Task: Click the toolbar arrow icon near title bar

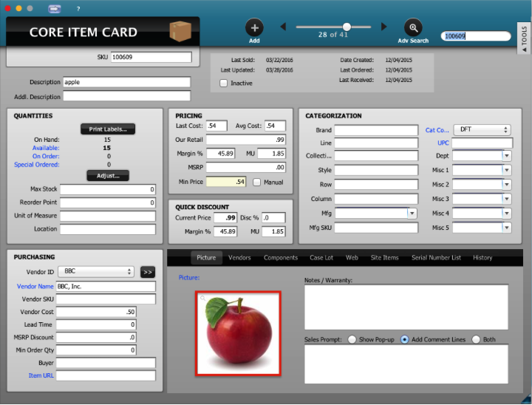Action: (x=54, y=9)
